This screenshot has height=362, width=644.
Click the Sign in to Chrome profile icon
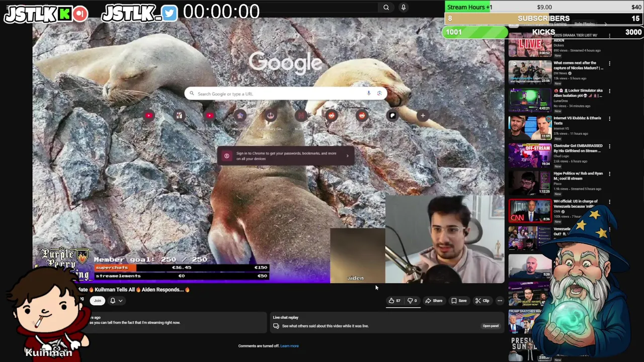point(226,156)
